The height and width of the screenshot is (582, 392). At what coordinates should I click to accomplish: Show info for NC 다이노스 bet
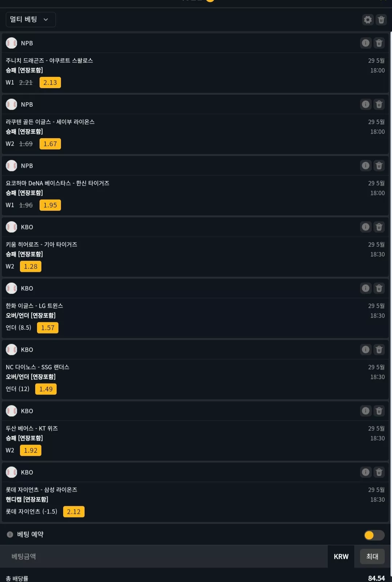(366, 349)
